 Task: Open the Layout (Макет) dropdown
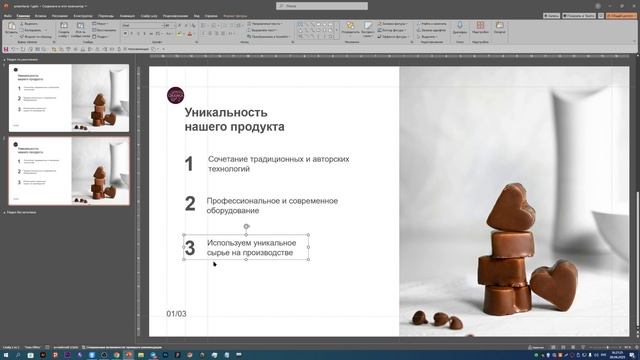(x=100, y=24)
